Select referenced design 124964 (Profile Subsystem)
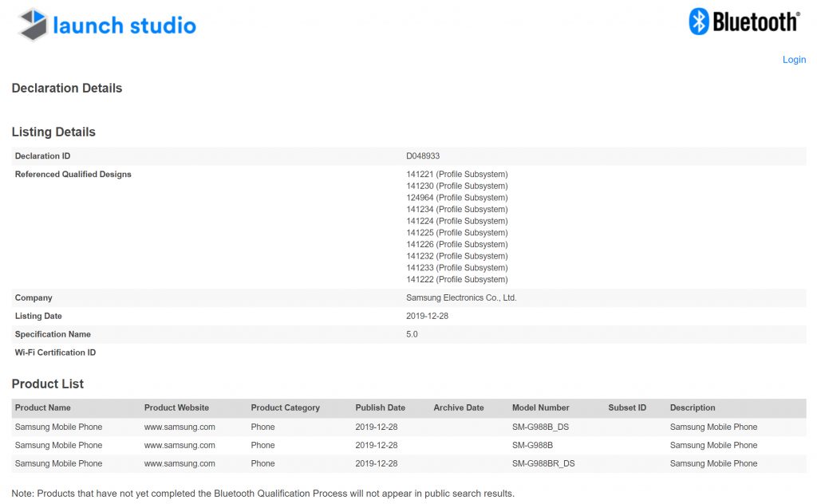This screenshot has width=817, height=504. (x=456, y=198)
